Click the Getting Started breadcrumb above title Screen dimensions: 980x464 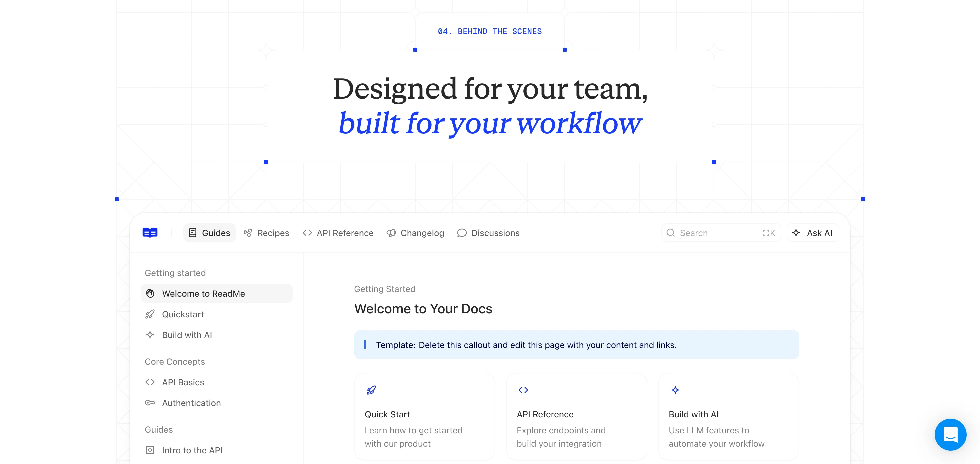385,289
